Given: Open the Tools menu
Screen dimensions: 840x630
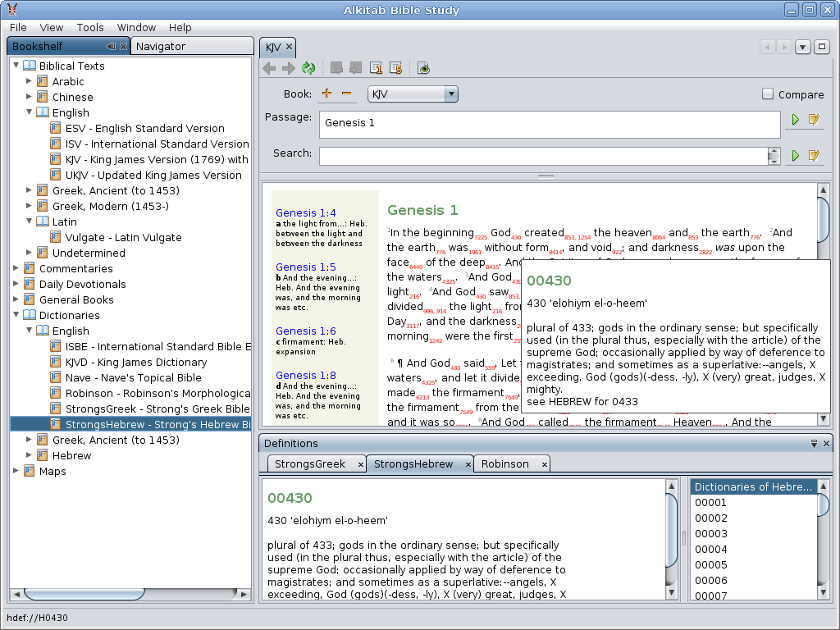Looking at the screenshot, I should point(90,27).
